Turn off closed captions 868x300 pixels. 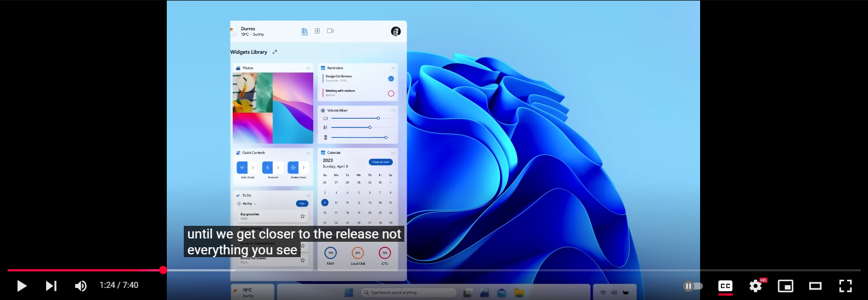(x=725, y=286)
